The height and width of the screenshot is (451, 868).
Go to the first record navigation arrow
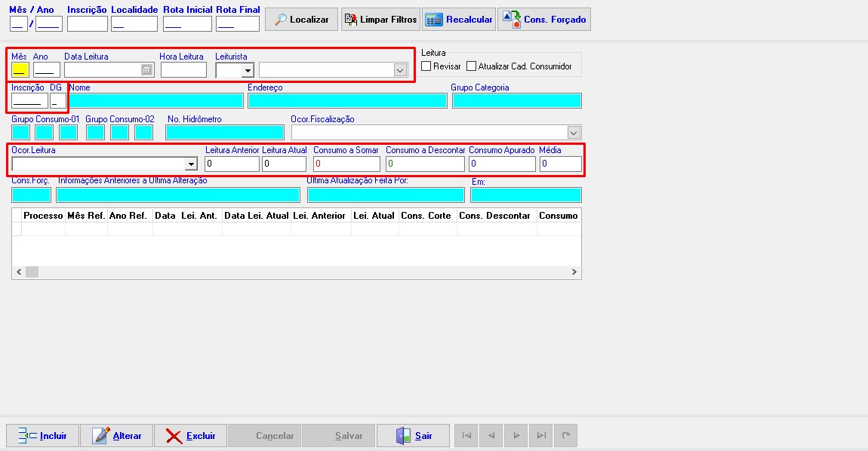pos(466,435)
